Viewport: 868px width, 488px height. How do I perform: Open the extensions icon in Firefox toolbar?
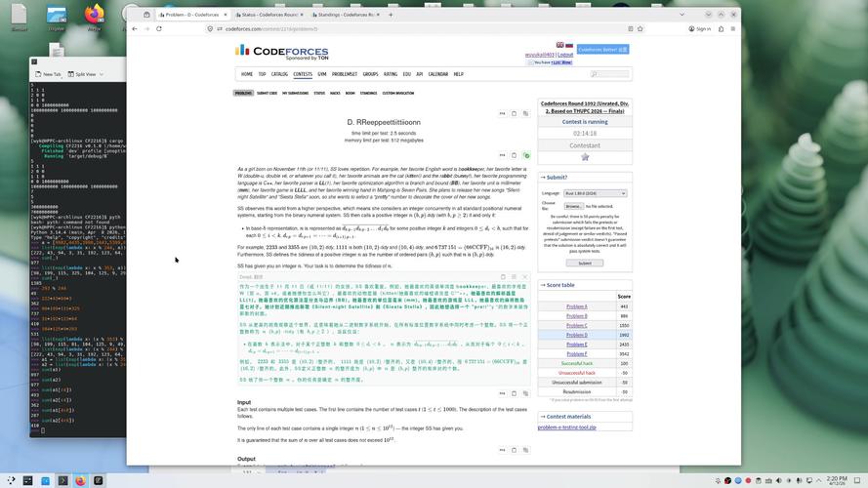[721, 28]
